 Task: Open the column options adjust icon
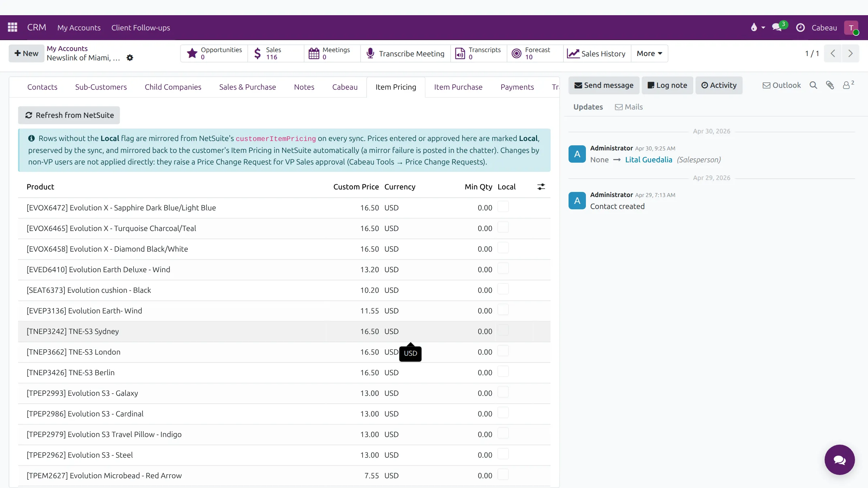(541, 187)
